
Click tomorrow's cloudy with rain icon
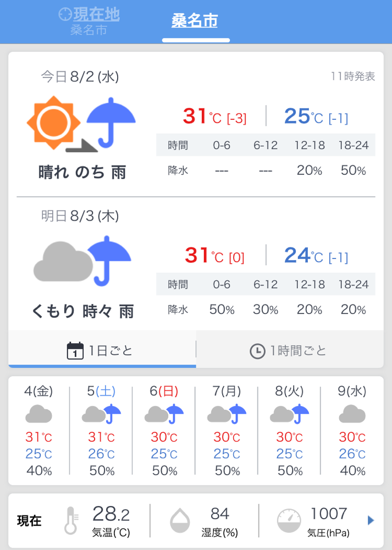point(82,261)
